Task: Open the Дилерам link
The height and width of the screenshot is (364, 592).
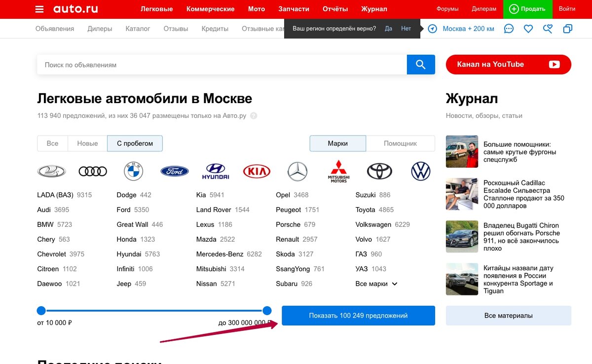Action: [x=484, y=9]
